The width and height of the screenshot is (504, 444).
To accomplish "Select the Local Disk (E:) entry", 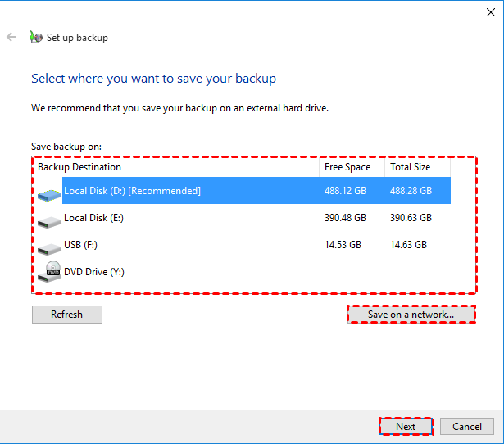I will [93, 218].
